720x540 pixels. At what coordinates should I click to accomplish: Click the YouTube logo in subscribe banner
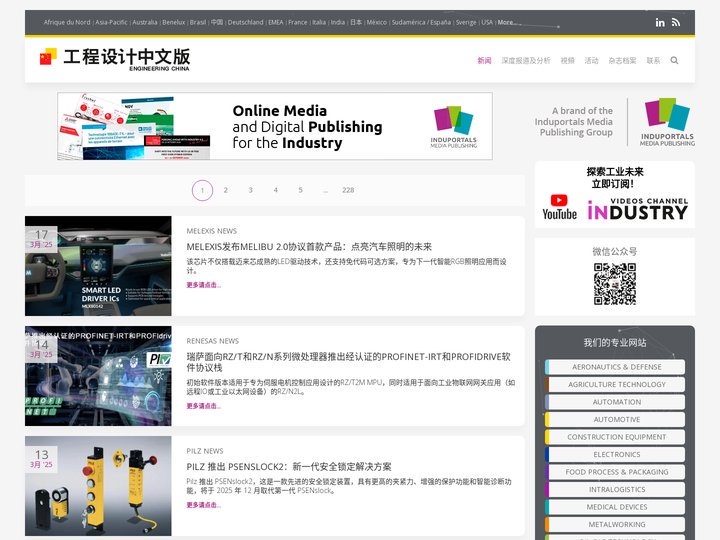(x=559, y=208)
